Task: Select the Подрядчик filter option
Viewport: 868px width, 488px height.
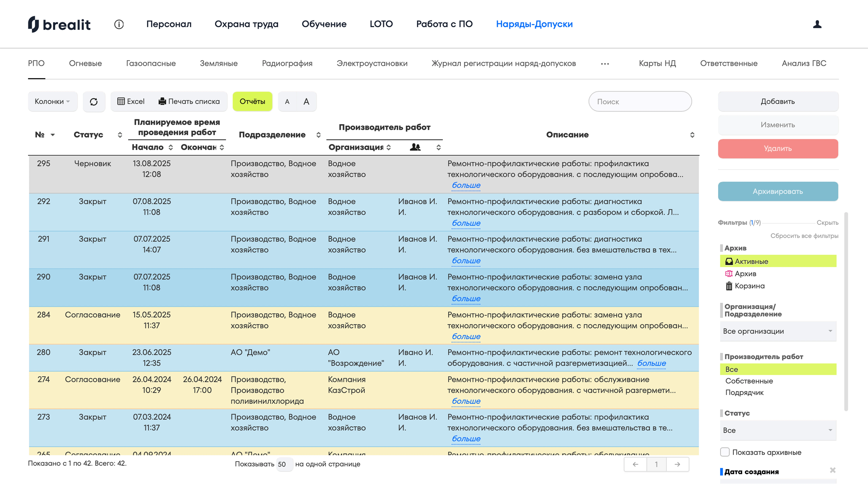Action: pos(744,392)
